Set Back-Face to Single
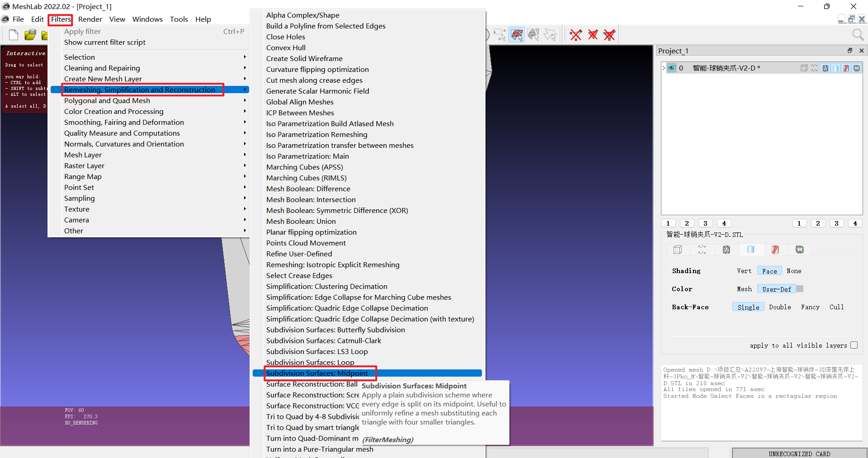This screenshot has height=458, width=868. [x=748, y=307]
